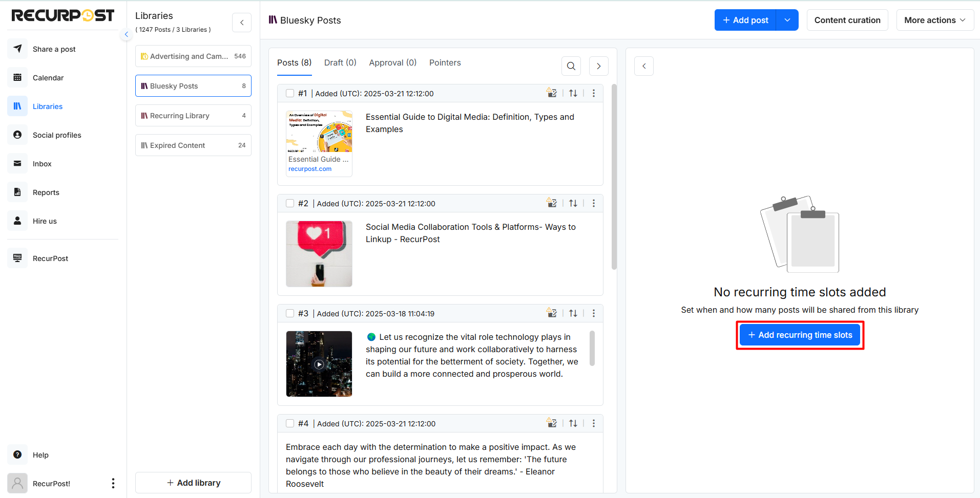The width and height of the screenshot is (980, 498).
Task: Open three-dot menu on post #4
Action: [x=594, y=423]
